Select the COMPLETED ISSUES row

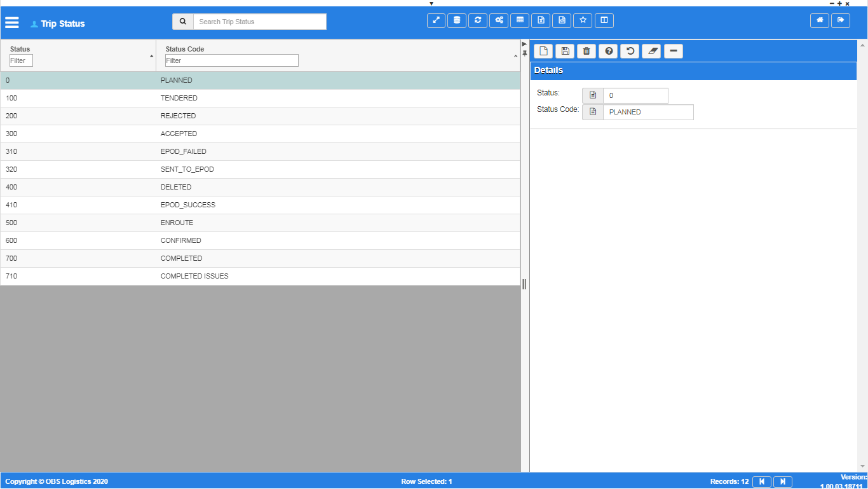[x=260, y=276]
